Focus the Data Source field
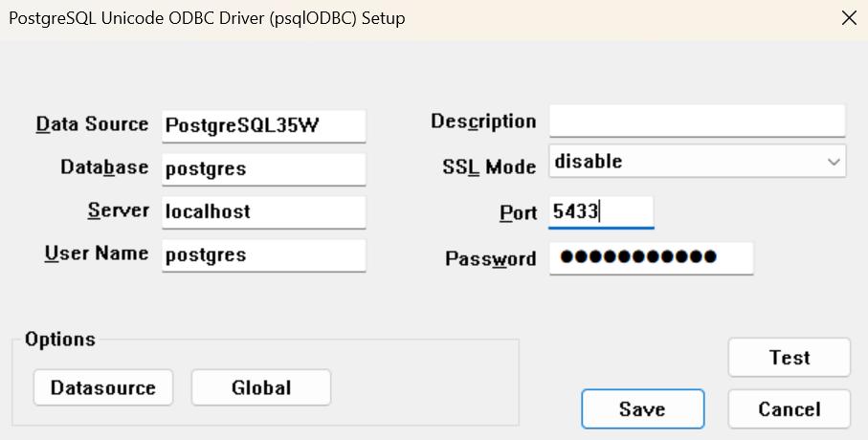The image size is (868, 440). click(264, 125)
